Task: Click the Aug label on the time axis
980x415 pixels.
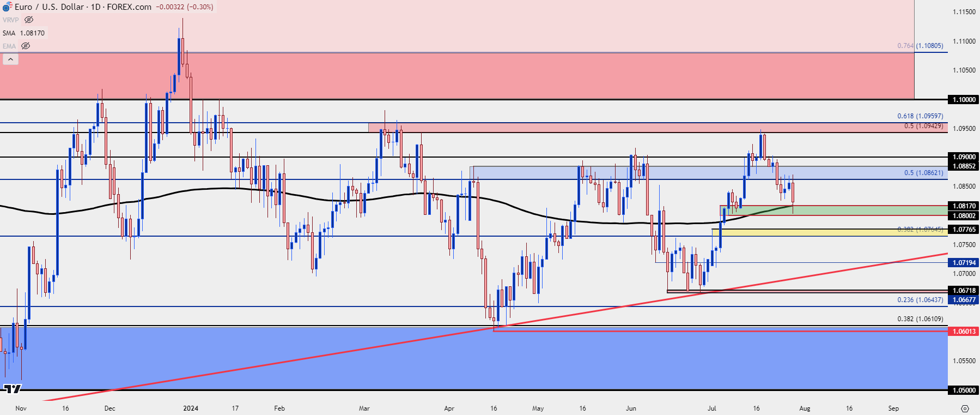Action: click(x=805, y=408)
